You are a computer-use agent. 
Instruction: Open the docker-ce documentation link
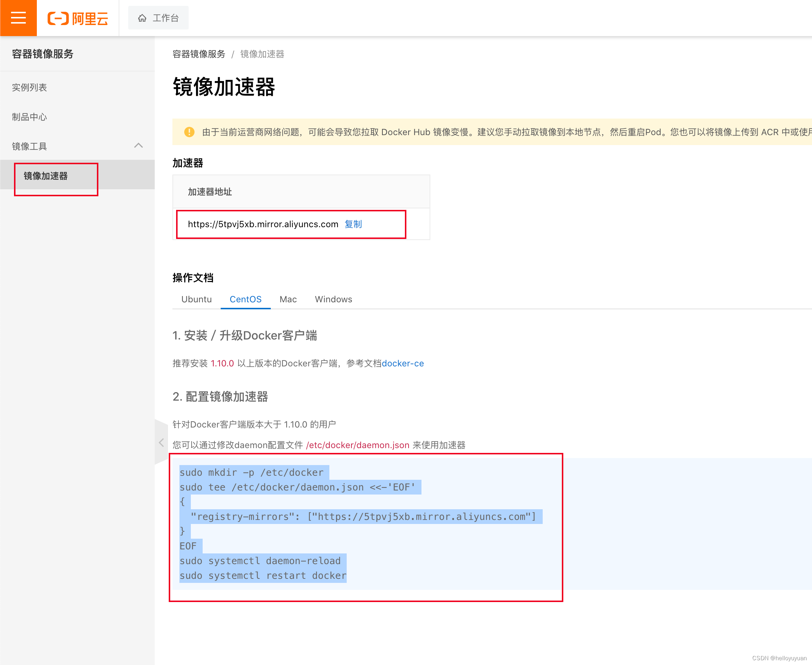[403, 363]
